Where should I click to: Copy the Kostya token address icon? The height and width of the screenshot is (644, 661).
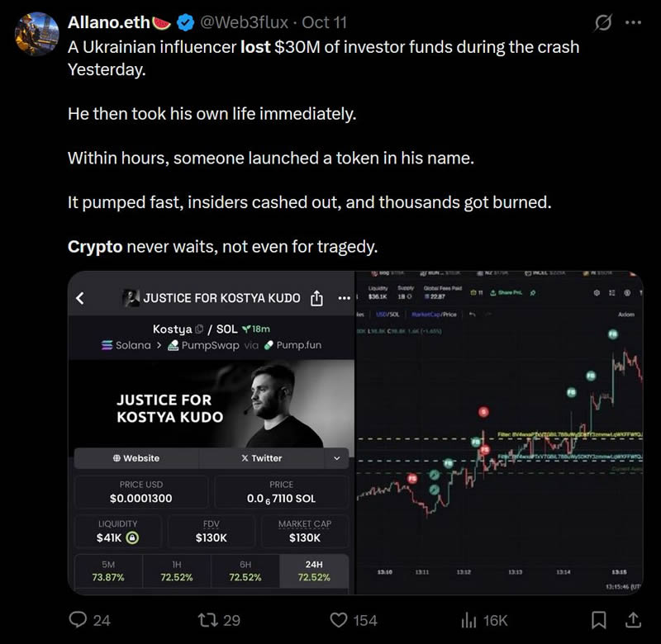click(199, 329)
